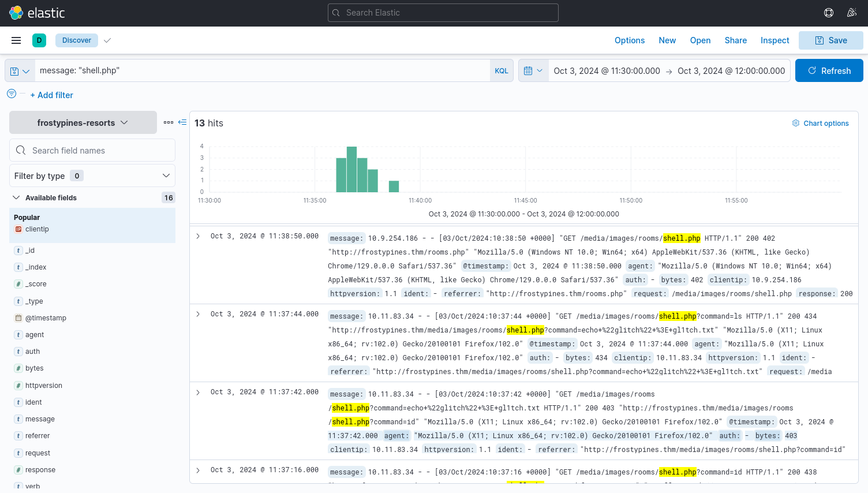Toggle KQL query language switch

502,70
